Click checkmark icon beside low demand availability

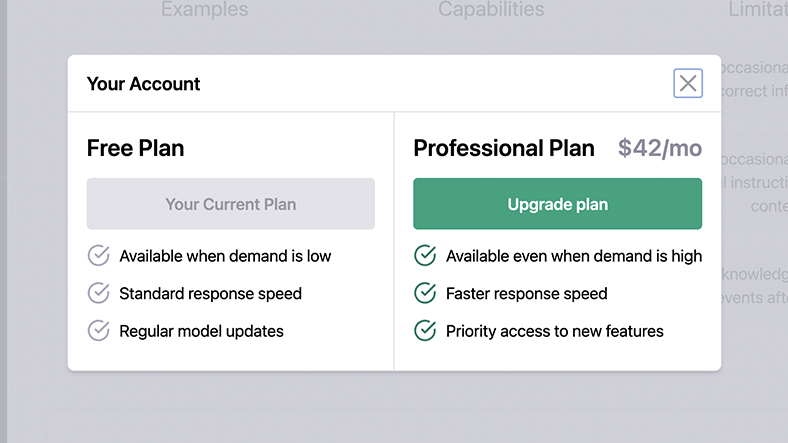[x=98, y=256]
